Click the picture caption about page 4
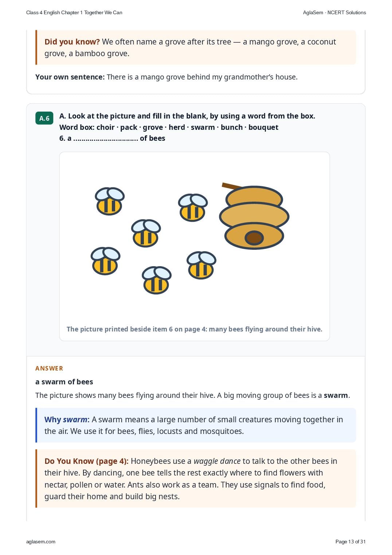 point(195,329)
